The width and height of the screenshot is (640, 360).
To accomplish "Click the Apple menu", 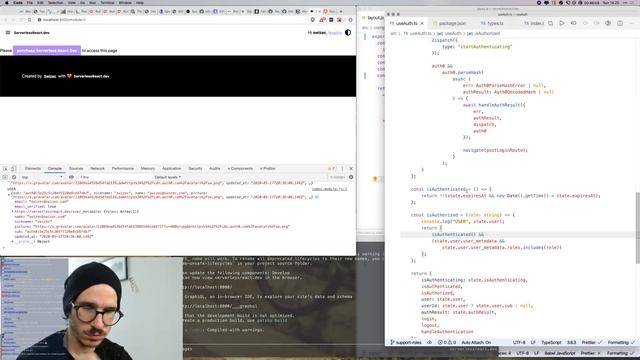I will tap(7, 2).
